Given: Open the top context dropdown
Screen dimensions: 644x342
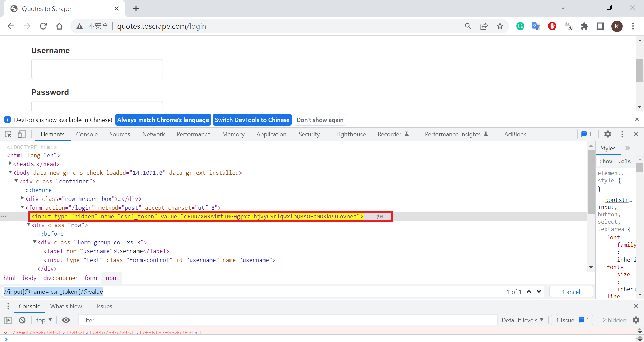Looking at the screenshot, I should 44,320.
